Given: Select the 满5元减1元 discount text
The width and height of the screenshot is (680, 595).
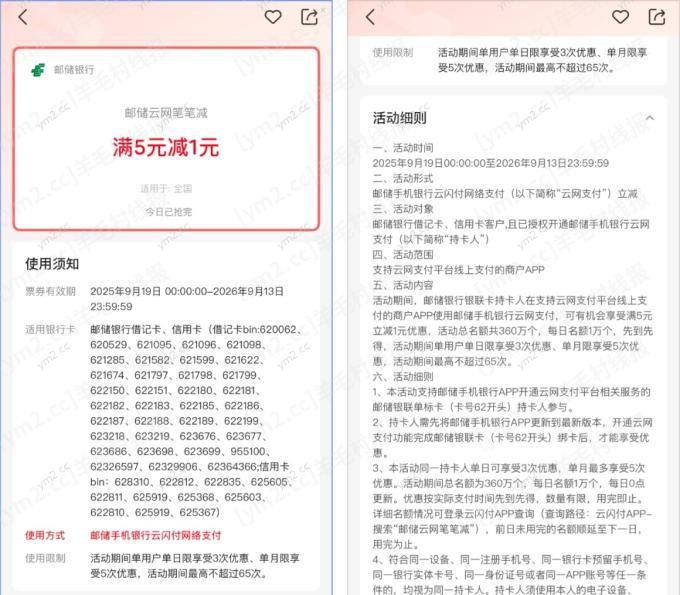Looking at the screenshot, I should click(165, 148).
